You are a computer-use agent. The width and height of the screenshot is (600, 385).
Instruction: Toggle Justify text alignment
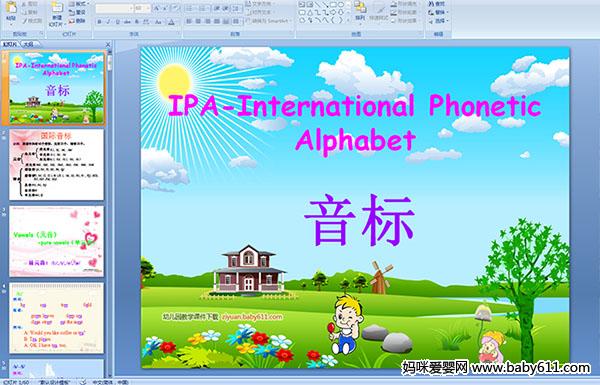point(217,21)
